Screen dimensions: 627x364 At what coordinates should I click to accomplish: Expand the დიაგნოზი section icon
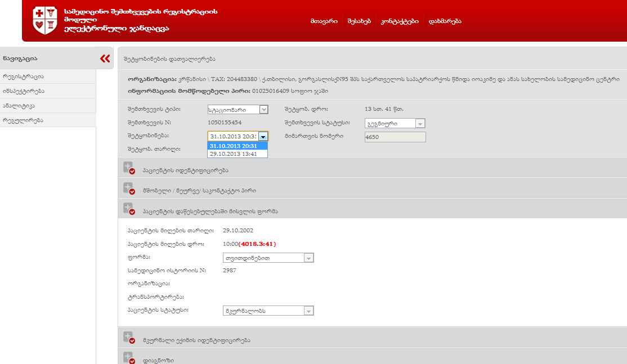(x=129, y=358)
